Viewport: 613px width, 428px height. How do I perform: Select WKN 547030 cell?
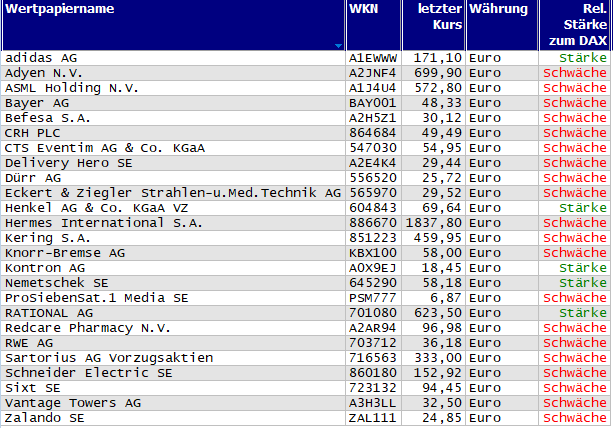coord(373,148)
